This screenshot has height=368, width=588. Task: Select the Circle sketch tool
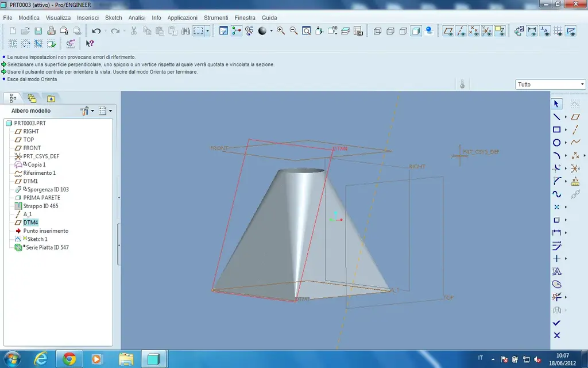coord(556,143)
